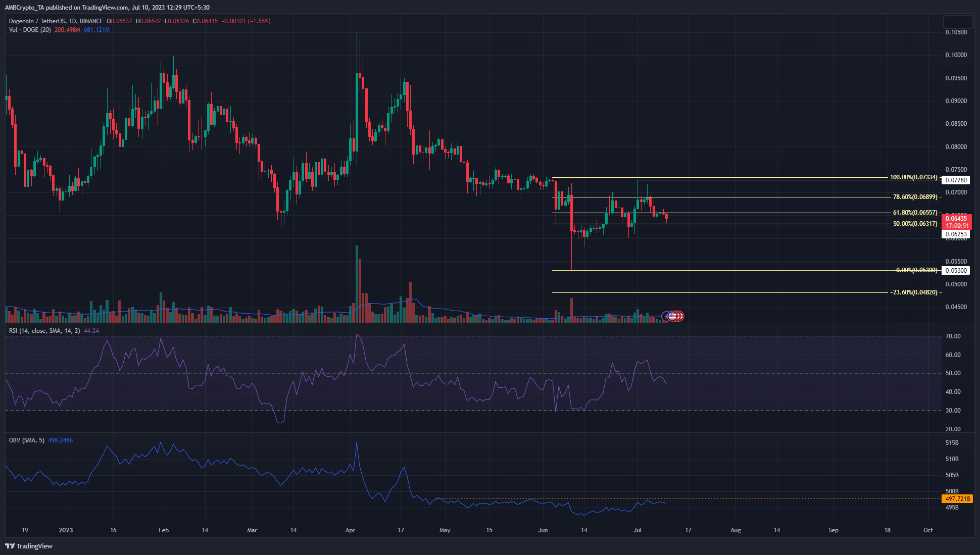Click the 0.07280 price scale label
The height and width of the screenshot is (555, 980).
pyautogui.click(x=956, y=180)
